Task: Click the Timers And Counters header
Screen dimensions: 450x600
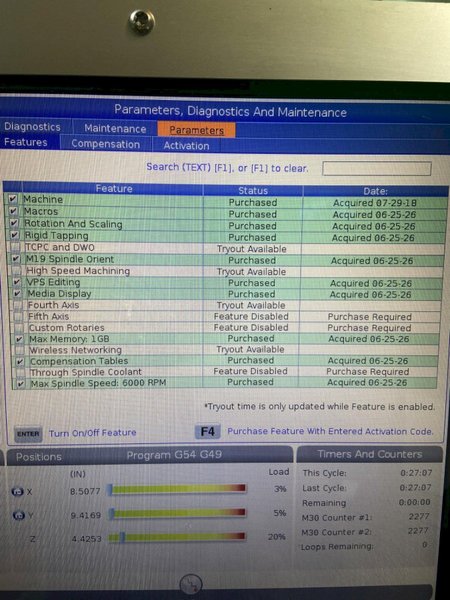Action: point(370,454)
